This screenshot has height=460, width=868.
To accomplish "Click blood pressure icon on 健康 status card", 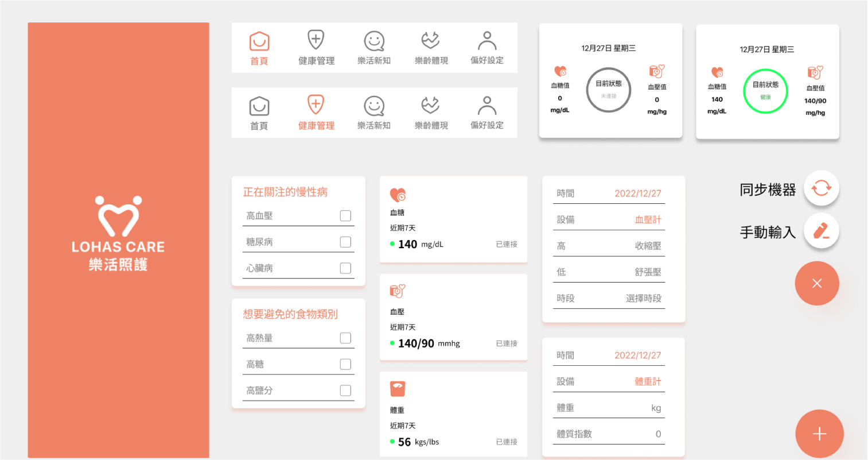I will pos(815,72).
